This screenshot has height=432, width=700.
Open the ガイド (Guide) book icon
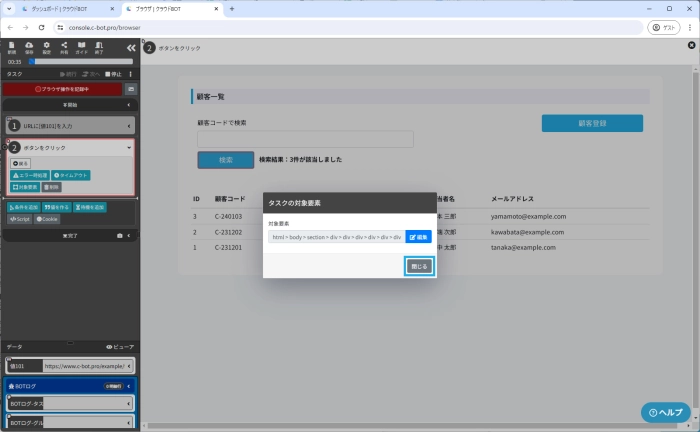[82, 47]
